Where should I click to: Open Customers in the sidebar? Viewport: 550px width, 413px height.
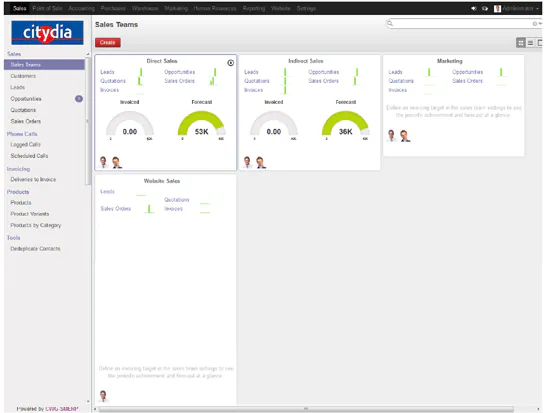[23, 76]
